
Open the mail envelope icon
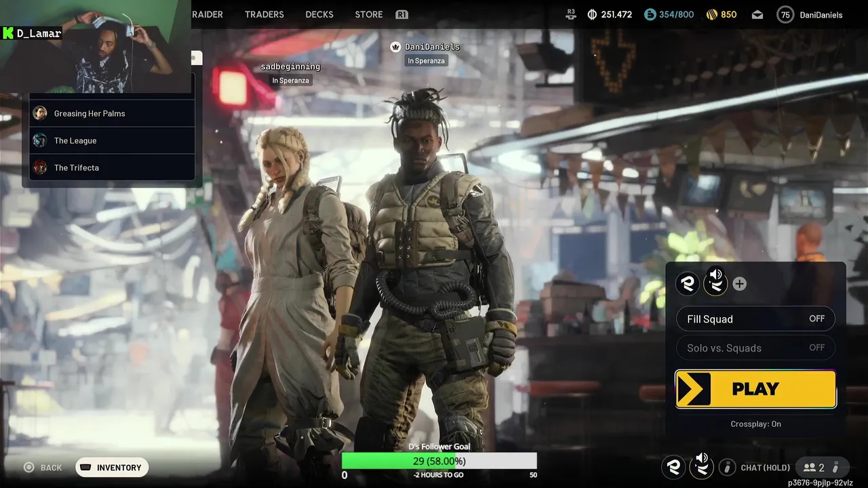[x=757, y=14]
